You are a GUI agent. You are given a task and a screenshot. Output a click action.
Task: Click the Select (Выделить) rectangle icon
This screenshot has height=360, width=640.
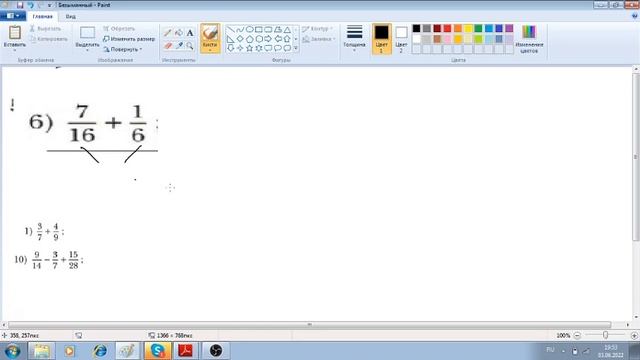coord(87,33)
